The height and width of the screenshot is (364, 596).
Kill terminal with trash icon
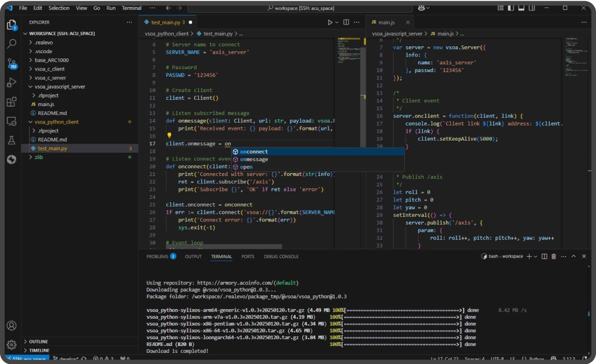(553, 257)
